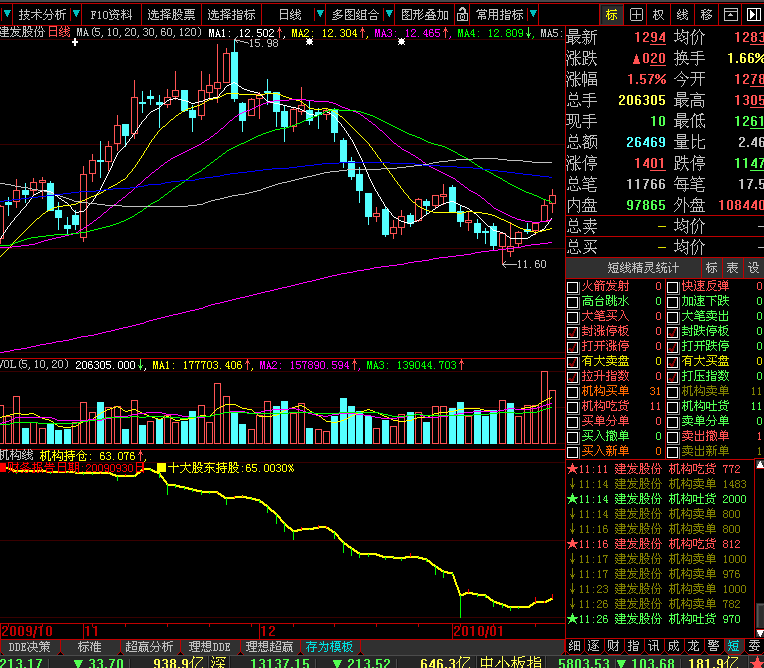
Task: Click the 线 drawing-line icon
Action: (683, 15)
